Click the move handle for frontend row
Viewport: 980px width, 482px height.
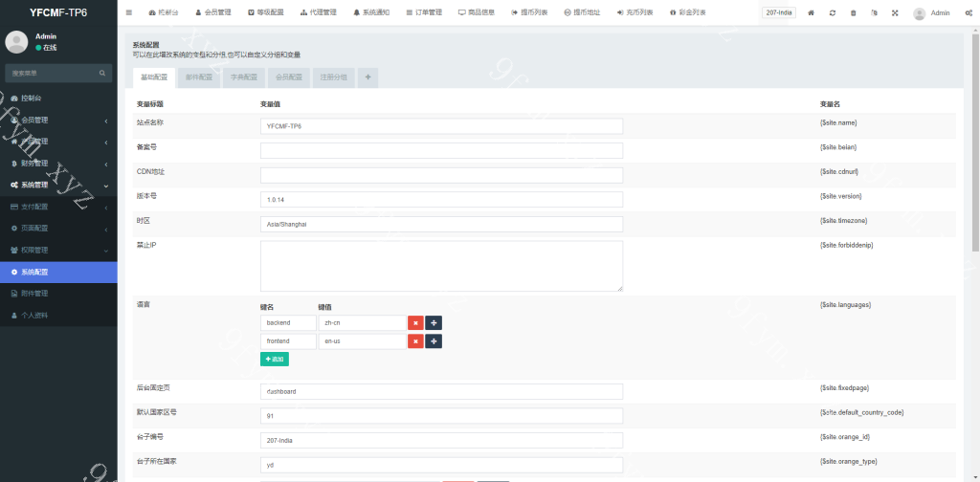(434, 341)
